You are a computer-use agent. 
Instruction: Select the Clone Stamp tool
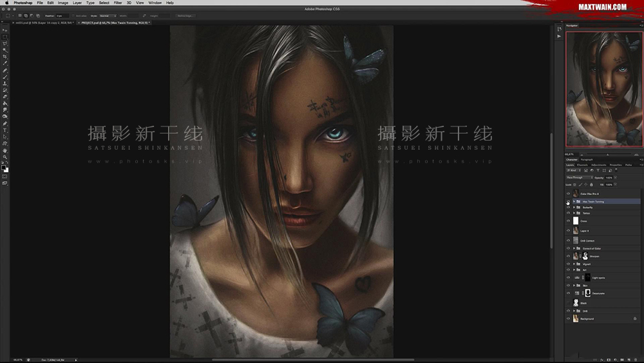[x=5, y=83]
